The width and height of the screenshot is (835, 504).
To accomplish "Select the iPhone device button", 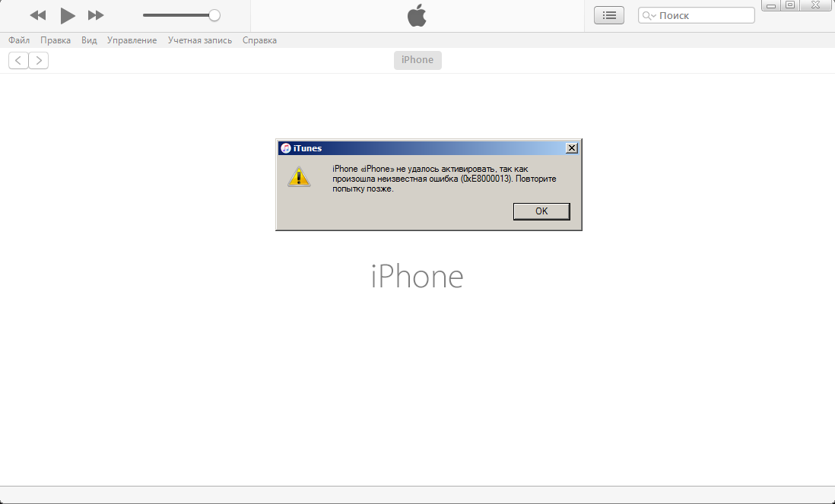I will pos(417,60).
